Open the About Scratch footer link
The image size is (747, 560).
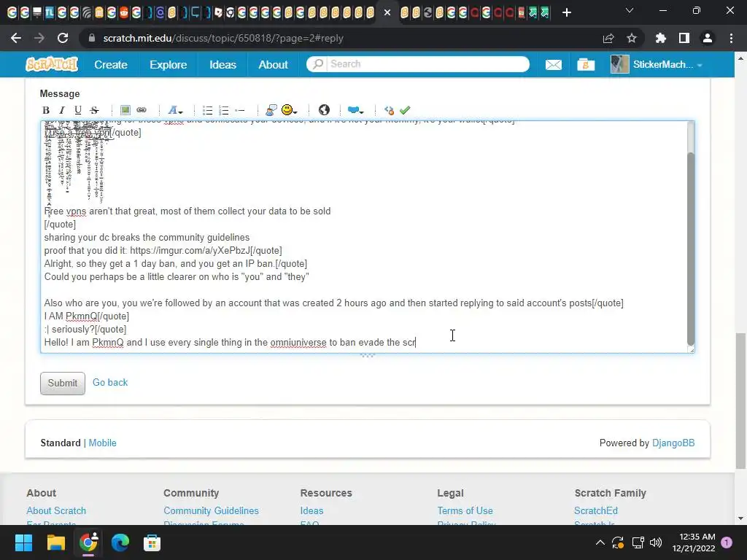(56, 510)
